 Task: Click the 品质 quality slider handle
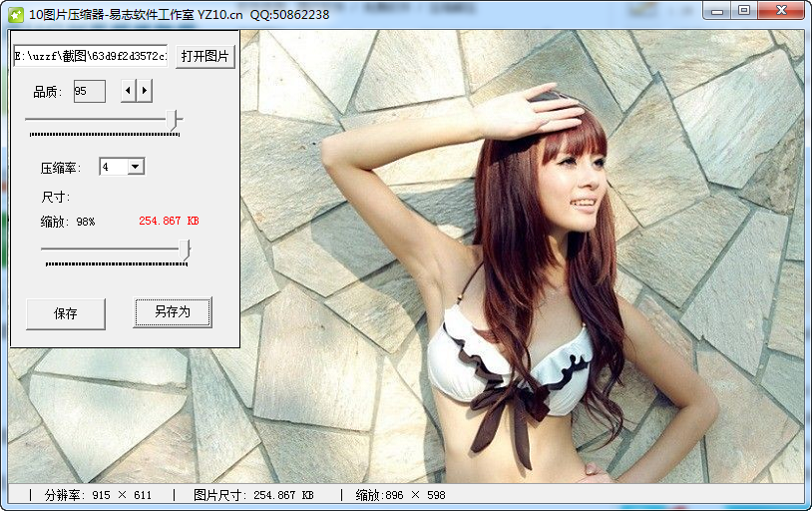coord(174,120)
